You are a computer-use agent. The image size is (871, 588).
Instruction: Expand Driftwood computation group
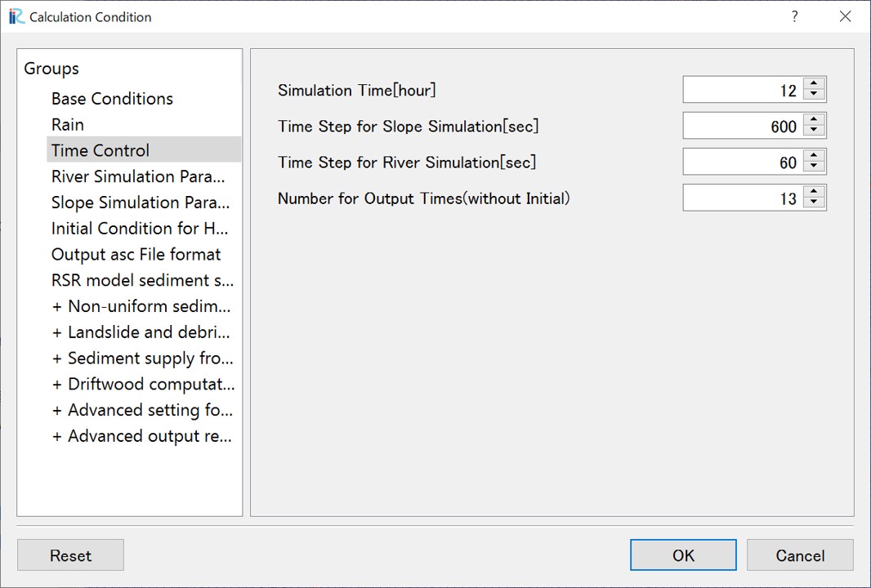tap(143, 384)
